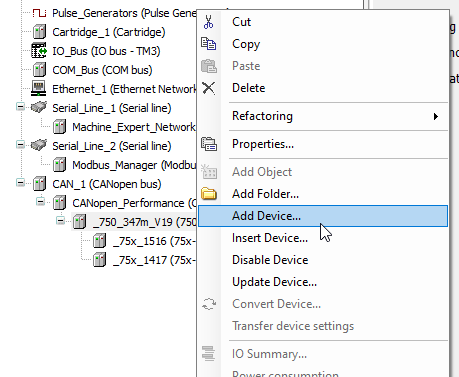Image resolution: width=459 pixels, height=377 pixels.
Task: Click the Cut scissors icon
Action: (209, 22)
